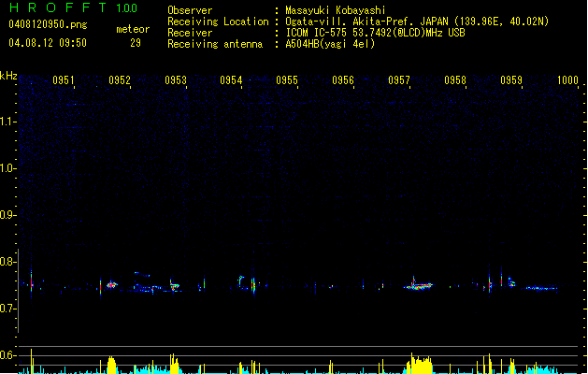This screenshot has height=374, width=588.
Task: Click the Receiving Location label
Action: [218, 22]
